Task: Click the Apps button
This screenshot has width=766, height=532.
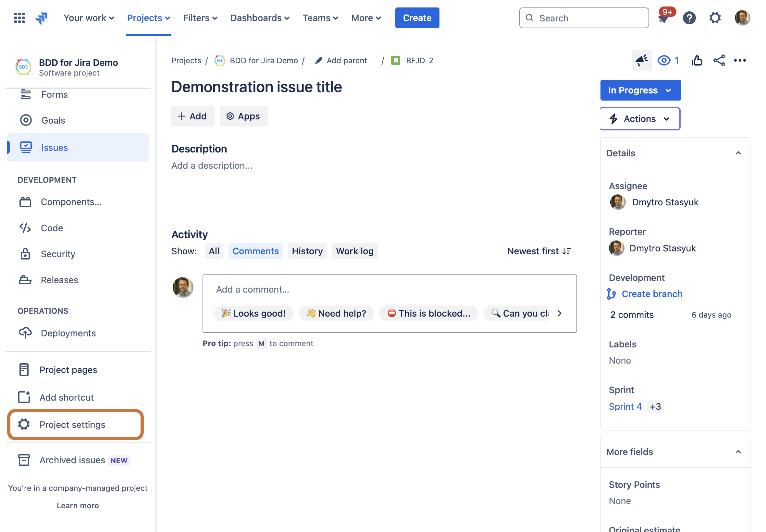Action: click(243, 116)
